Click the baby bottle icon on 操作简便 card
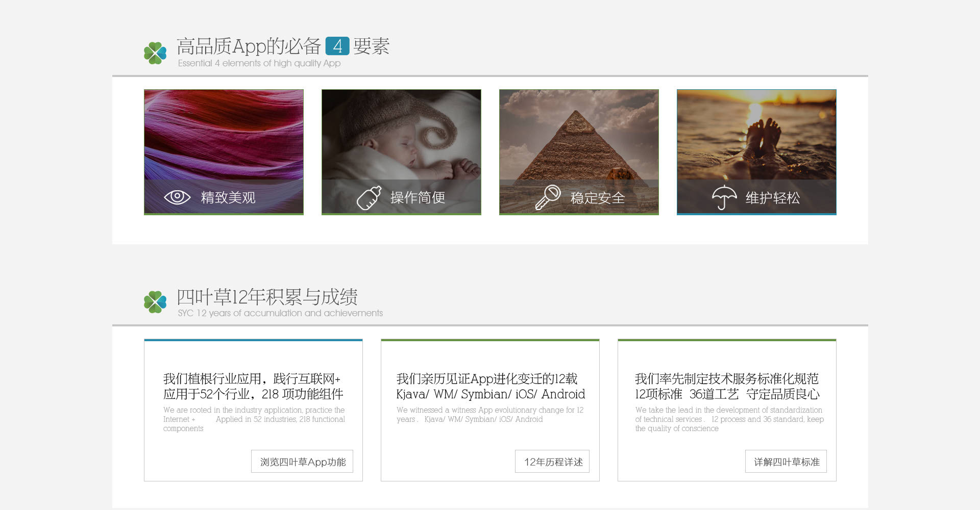 tap(369, 198)
